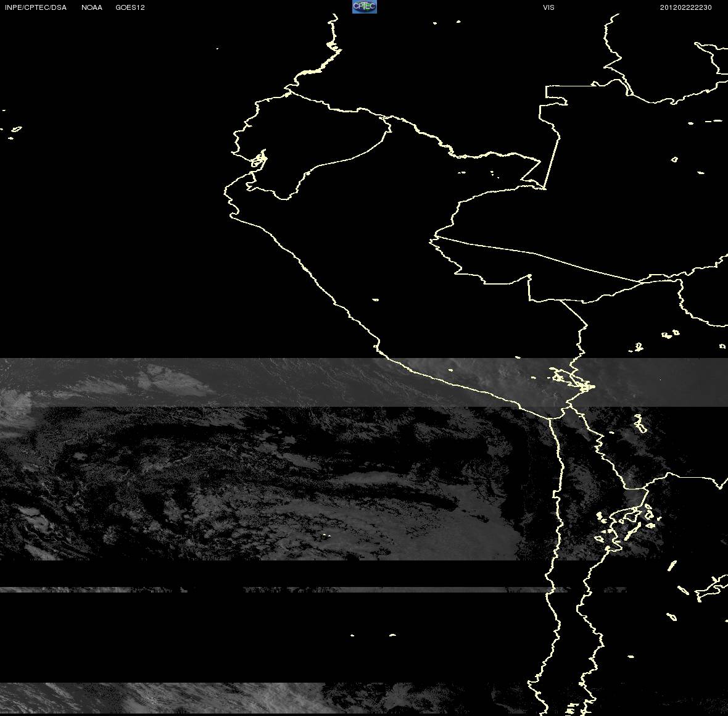Select the GOES12 satellite label
Image resolution: width=728 pixels, height=716 pixels.
(x=130, y=7)
